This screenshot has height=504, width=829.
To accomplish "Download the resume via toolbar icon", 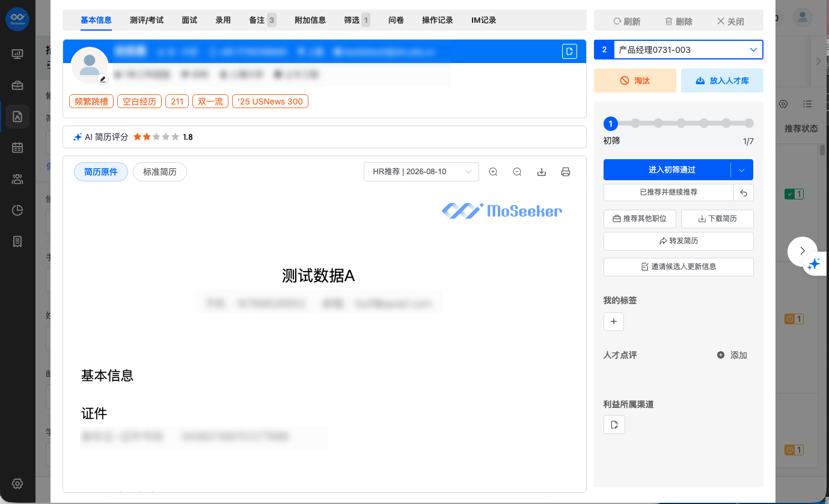I will coord(541,172).
